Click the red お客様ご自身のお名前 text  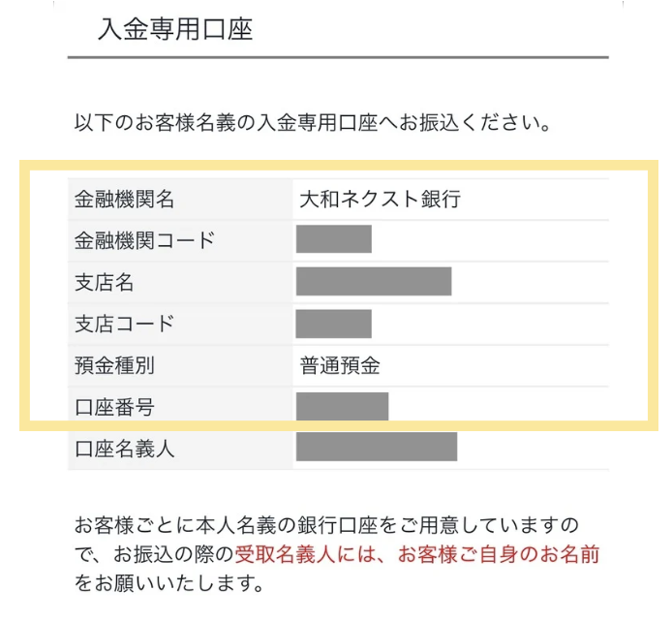pyautogui.click(x=499, y=554)
